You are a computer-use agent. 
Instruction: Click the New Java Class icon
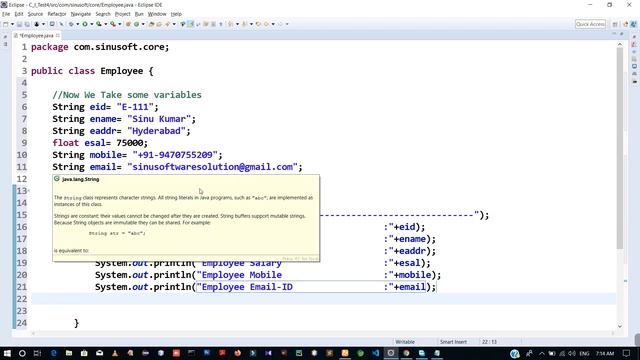136,24
